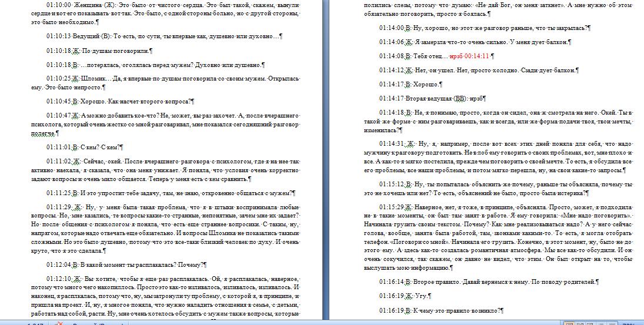Click the words 'Тебя отец…' at 01:14:08
Viewport: 644px width, 325px height.
pyautogui.click(x=431, y=56)
